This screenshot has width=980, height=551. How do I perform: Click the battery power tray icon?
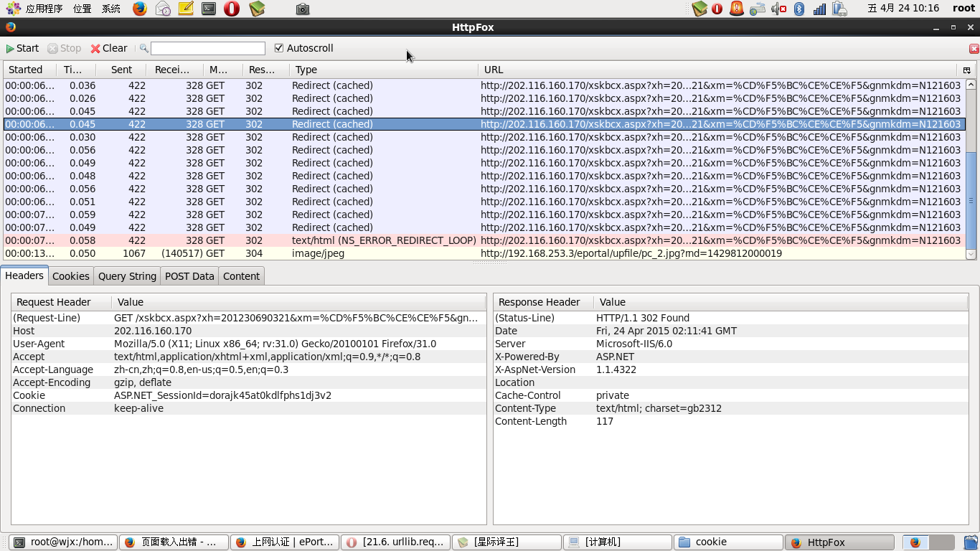coord(839,9)
